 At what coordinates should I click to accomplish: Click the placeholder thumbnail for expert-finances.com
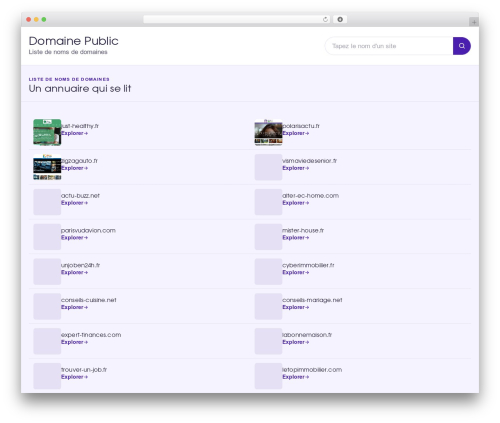(47, 341)
